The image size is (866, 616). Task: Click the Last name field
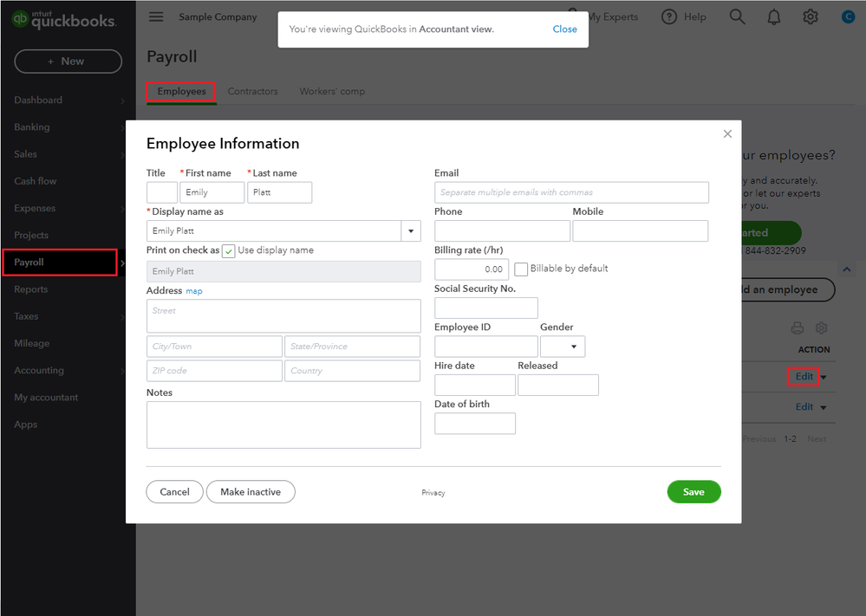[x=279, y=192]
